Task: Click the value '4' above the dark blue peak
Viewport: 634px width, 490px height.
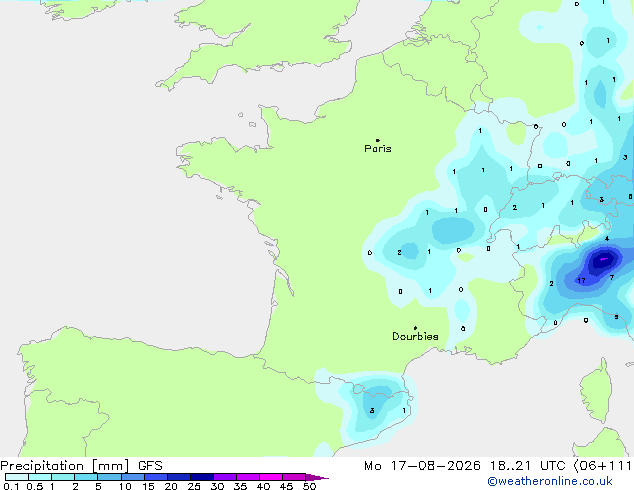Action: (x=607, y=239)
